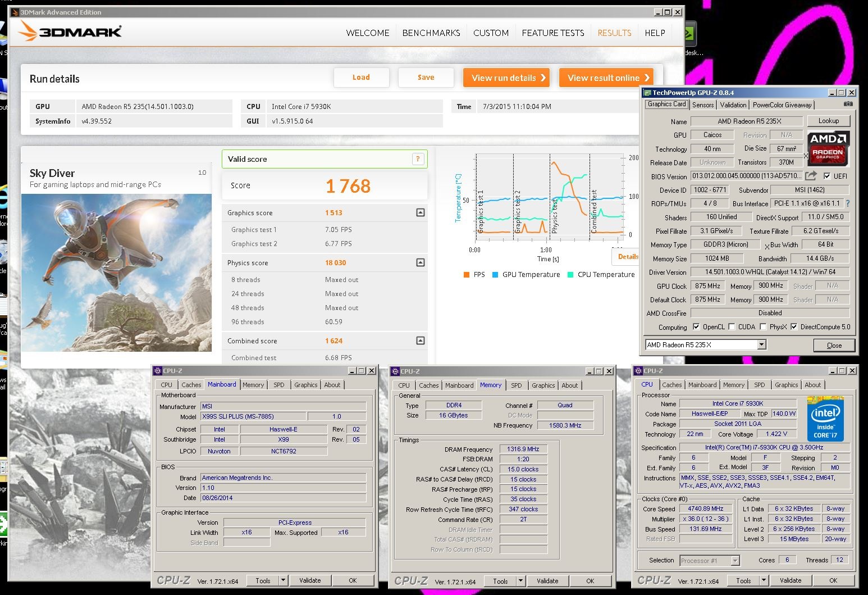Click the GPU-Z screenshot camera icon
Viewport: 868px width, 595px height.
click(x=848, y=104)
